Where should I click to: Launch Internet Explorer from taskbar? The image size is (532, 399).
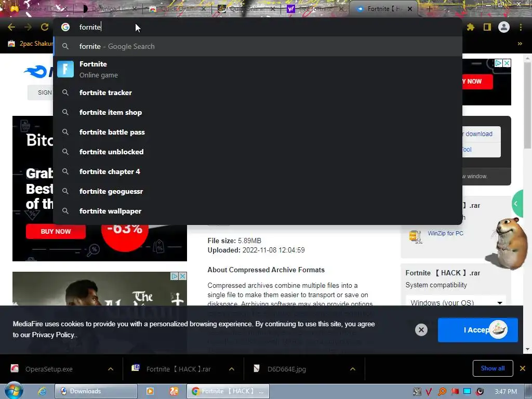(42, 391)
